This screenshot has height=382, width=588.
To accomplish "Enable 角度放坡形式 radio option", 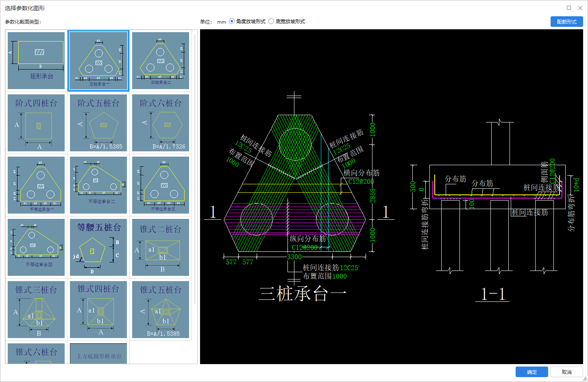I will (x=232, y=22).
